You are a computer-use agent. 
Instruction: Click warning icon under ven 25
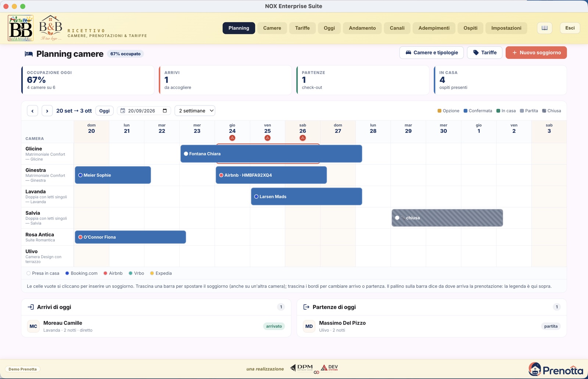(x=268, y=138)
